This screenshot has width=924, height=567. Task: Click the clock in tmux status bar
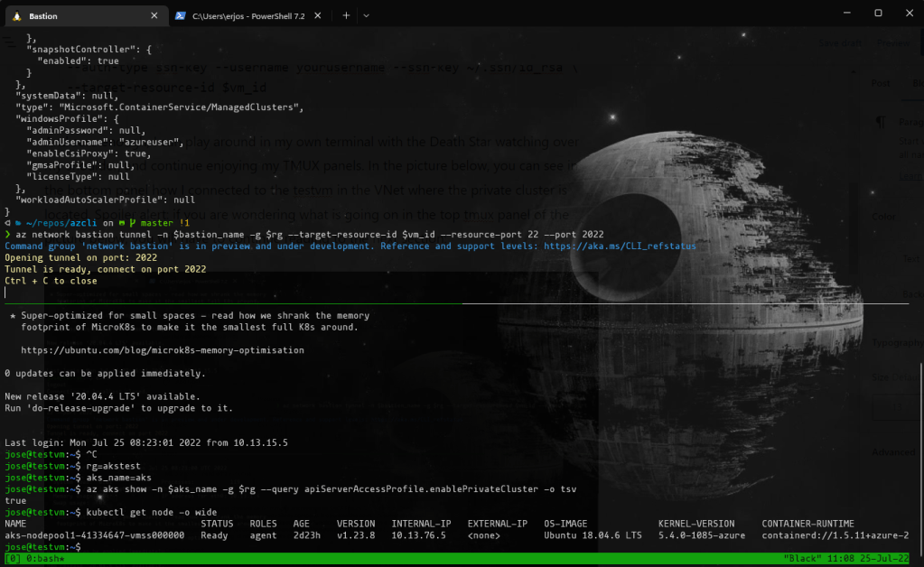click(841, 559)
